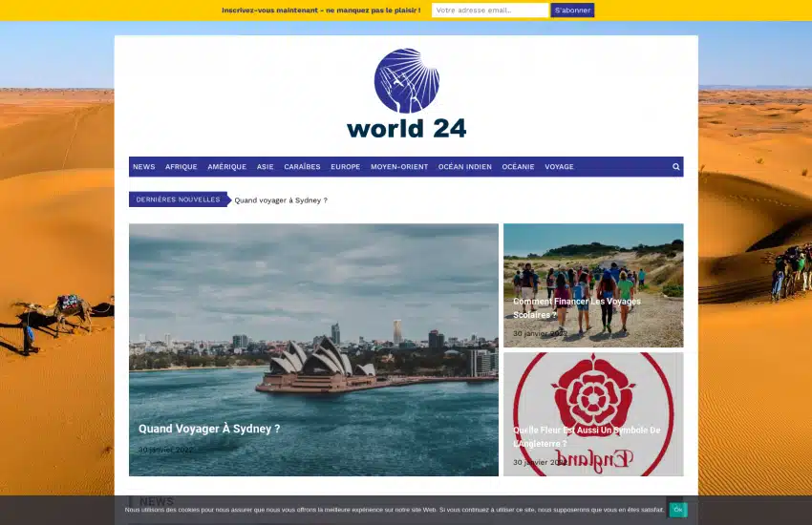Navigate to the Caraïbes category
The height and width of the screenshot is (525, 812).
click(x=302, y=167)
